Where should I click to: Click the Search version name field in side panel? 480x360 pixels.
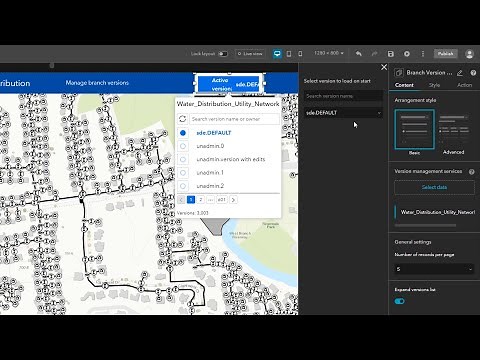click(x=343, y=96)
